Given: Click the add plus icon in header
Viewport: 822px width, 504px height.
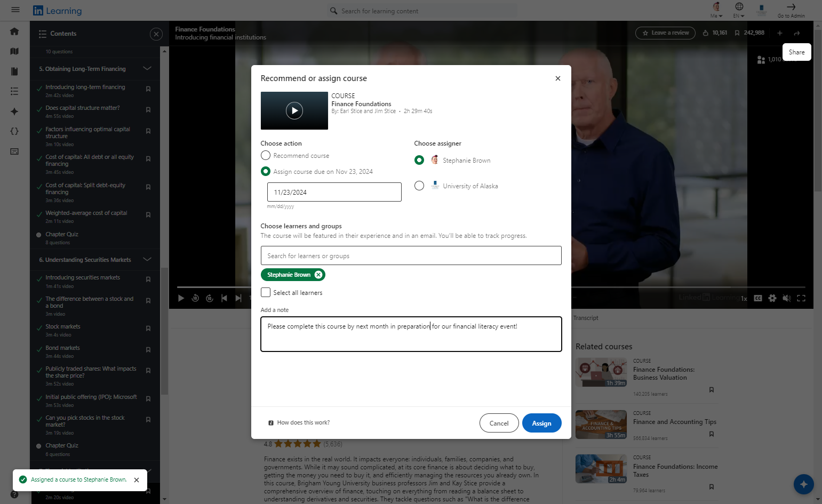Looking at the screenshot, I should [780, 33].
